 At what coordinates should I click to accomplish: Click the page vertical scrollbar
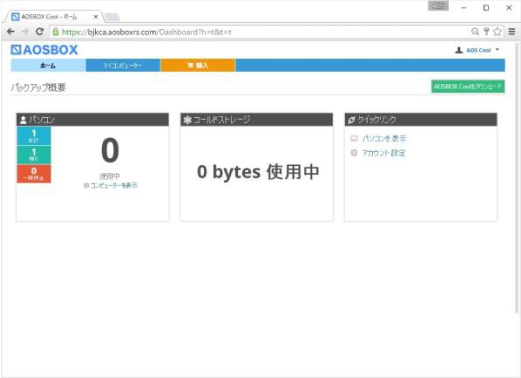click(x=517, y=178)
